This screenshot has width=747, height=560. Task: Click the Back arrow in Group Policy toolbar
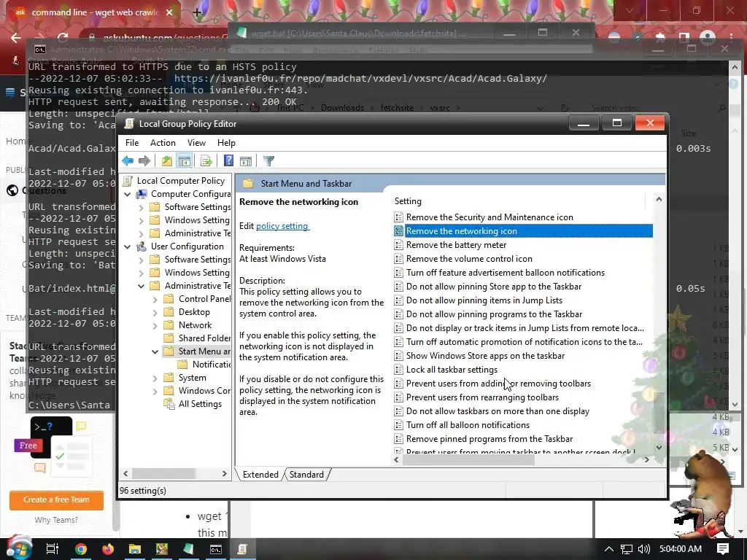128,161
